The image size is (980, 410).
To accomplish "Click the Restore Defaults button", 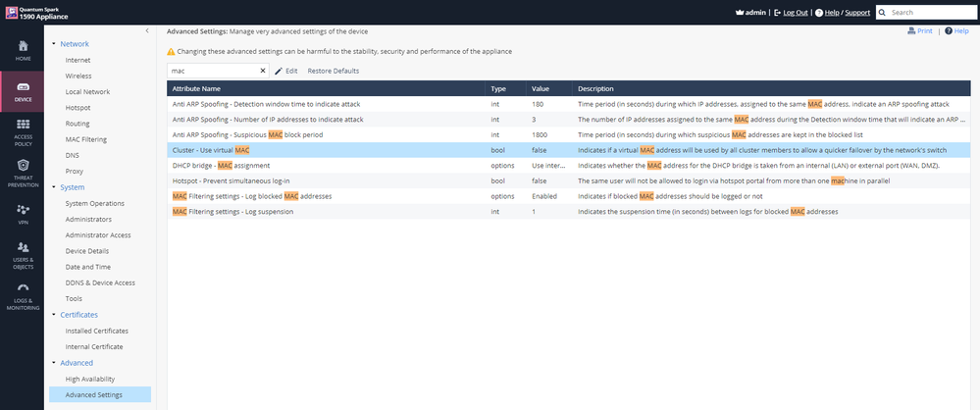I will point(334,72).
